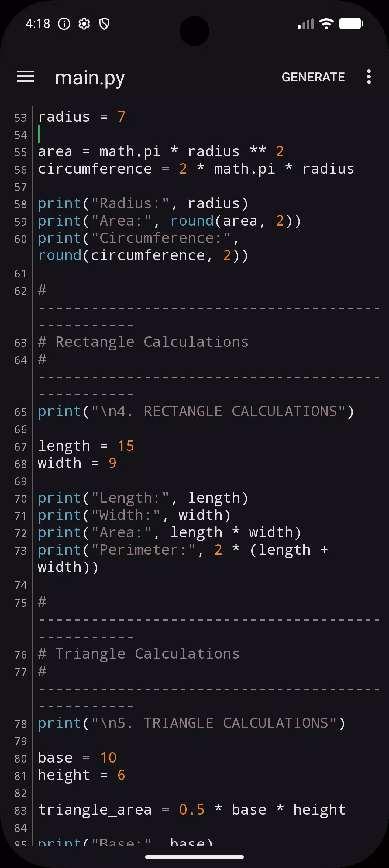Tap the settings gear status icon
The height and width of the screenshot is (868, 389).
(84, 24)
